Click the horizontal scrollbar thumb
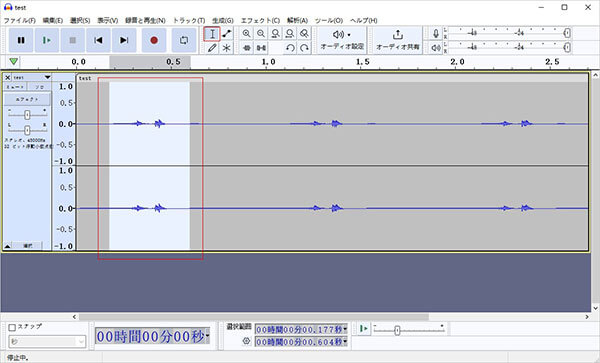The image size is (600, 363). click(x=254, y=317)
